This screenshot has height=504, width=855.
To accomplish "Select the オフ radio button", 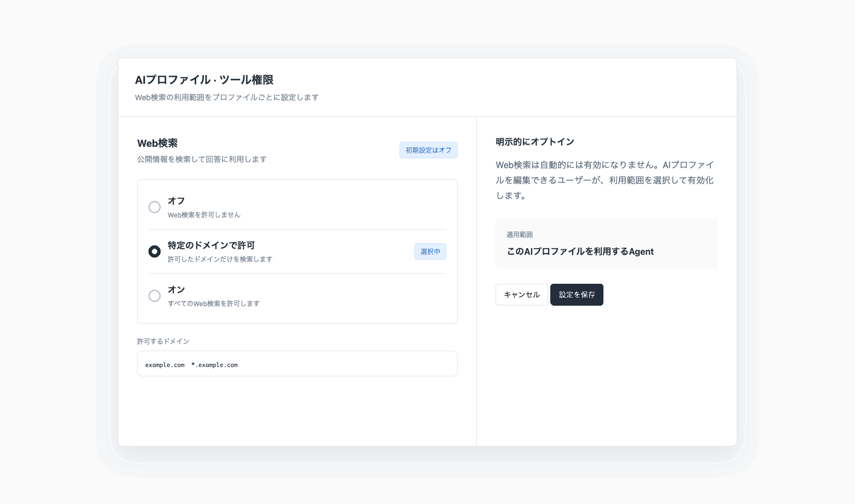I will click(x=155, y=207).
